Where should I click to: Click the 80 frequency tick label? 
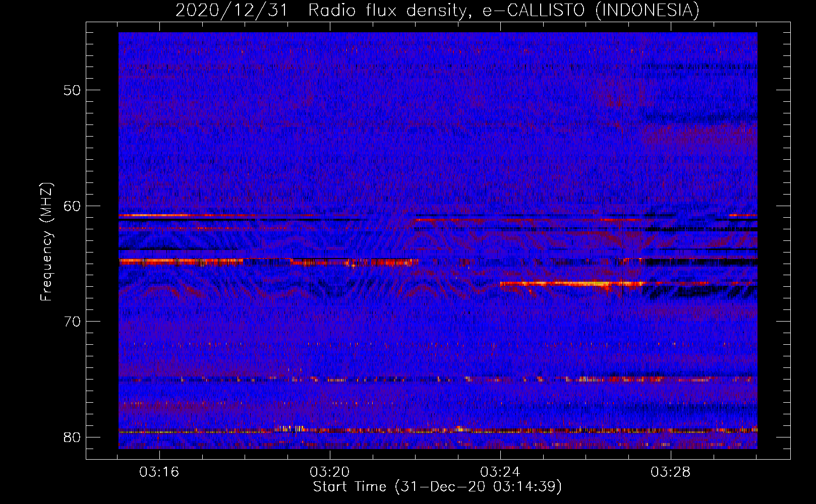coord(72,437)
